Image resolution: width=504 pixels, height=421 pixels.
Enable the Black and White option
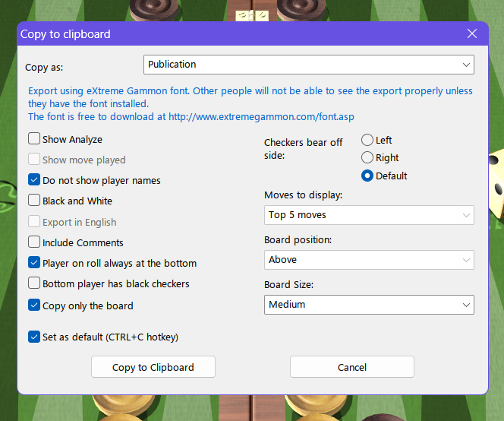pyautogui.click(x=34, y=200)
